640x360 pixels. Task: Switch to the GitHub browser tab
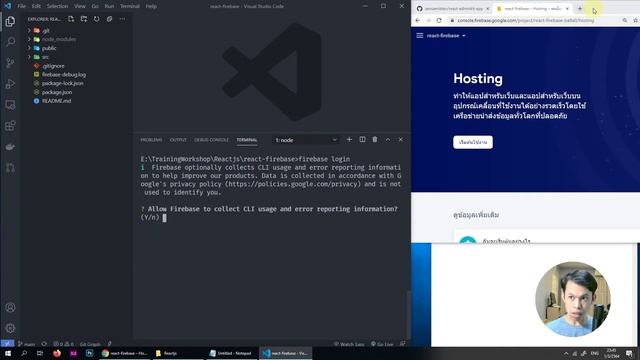(452, 8)
